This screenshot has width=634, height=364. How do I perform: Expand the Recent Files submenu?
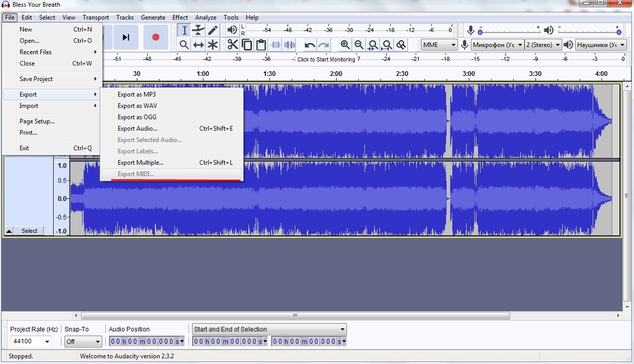click(52, 52)
